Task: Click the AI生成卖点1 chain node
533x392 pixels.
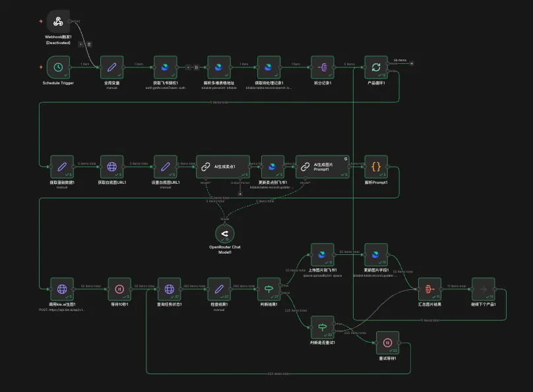Action: click(223, 167)
